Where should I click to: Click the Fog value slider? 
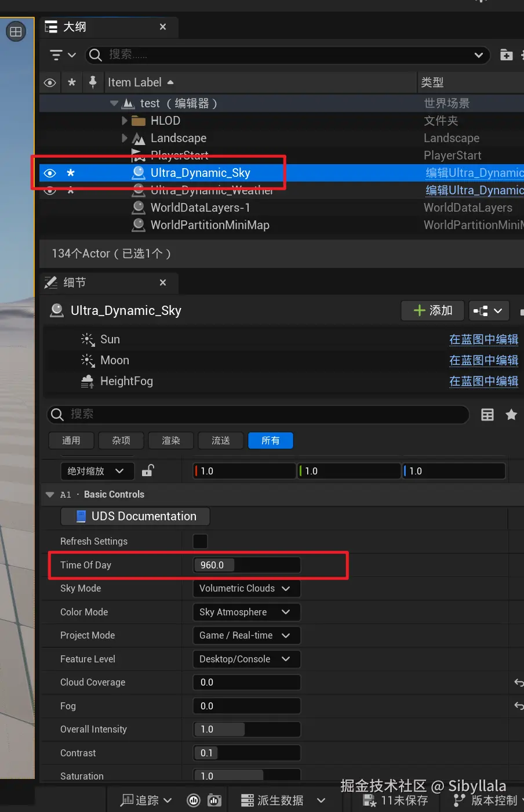[x=247, y=706]
